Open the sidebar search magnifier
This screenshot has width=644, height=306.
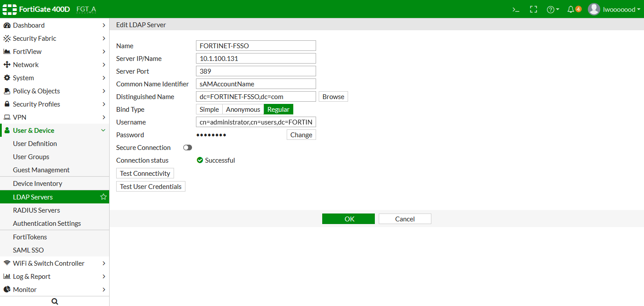pyautogui.click(x=54, y=301)
